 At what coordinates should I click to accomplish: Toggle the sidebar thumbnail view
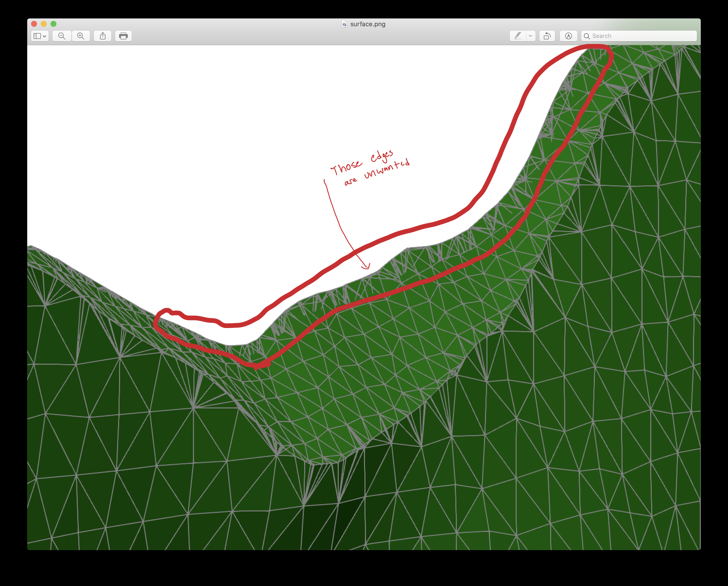(x=37, y=36)
